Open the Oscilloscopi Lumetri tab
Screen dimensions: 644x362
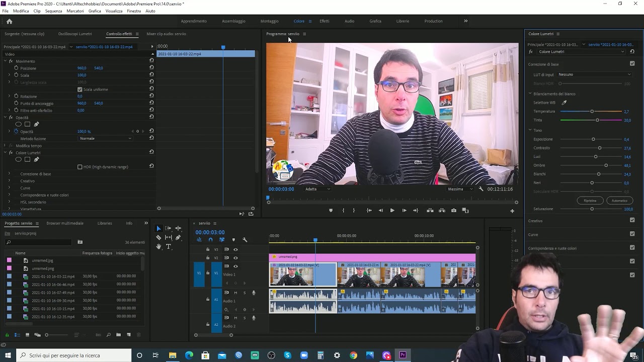pyautogui.click(x=74, y=34)
